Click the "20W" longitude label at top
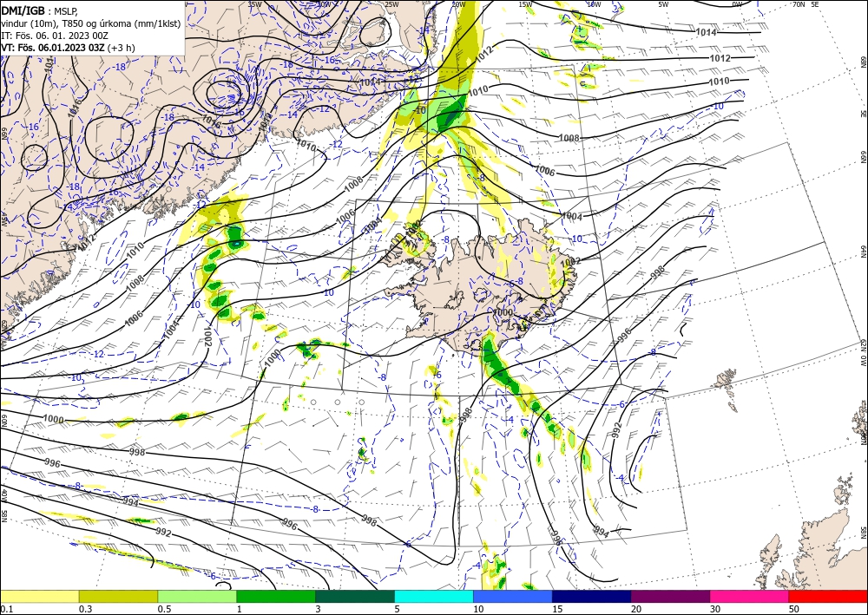Screen dimensions: 868x615 457,4
